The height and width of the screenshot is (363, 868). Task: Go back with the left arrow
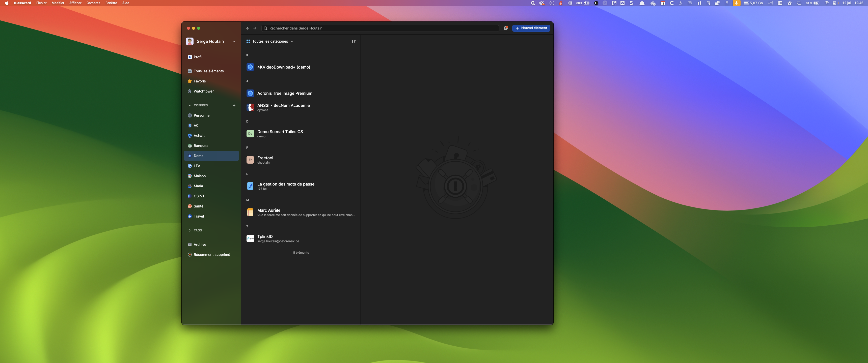tap(248, 28)
